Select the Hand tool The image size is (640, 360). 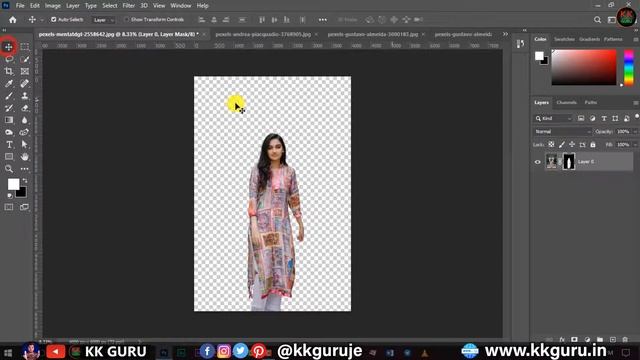pos(25,157)
